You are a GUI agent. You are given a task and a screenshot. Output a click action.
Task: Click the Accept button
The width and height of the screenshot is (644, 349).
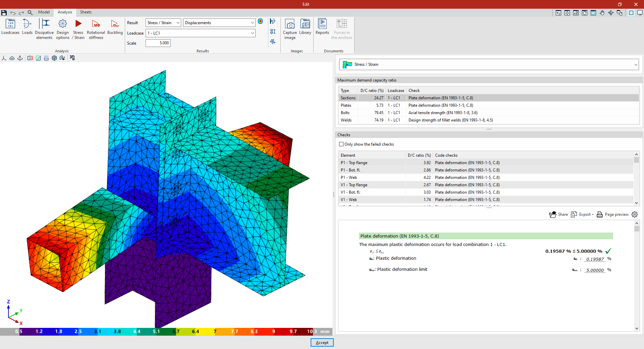[x=322, y=343]
